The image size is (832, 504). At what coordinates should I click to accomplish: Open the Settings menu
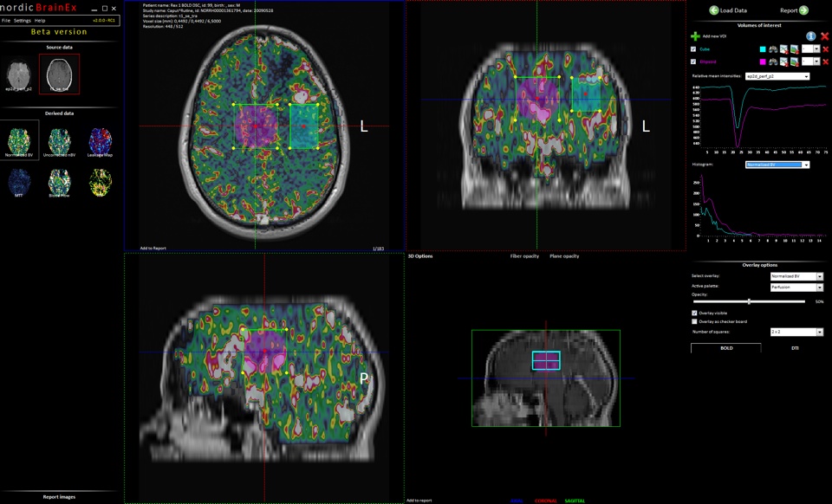[23, 21]
